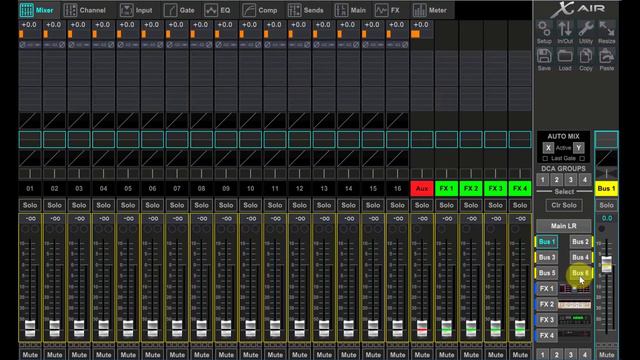The height and width of the screenshot is (360, 640).
Task: Open the FX 2 effect thumbnail
Action: 574,304
